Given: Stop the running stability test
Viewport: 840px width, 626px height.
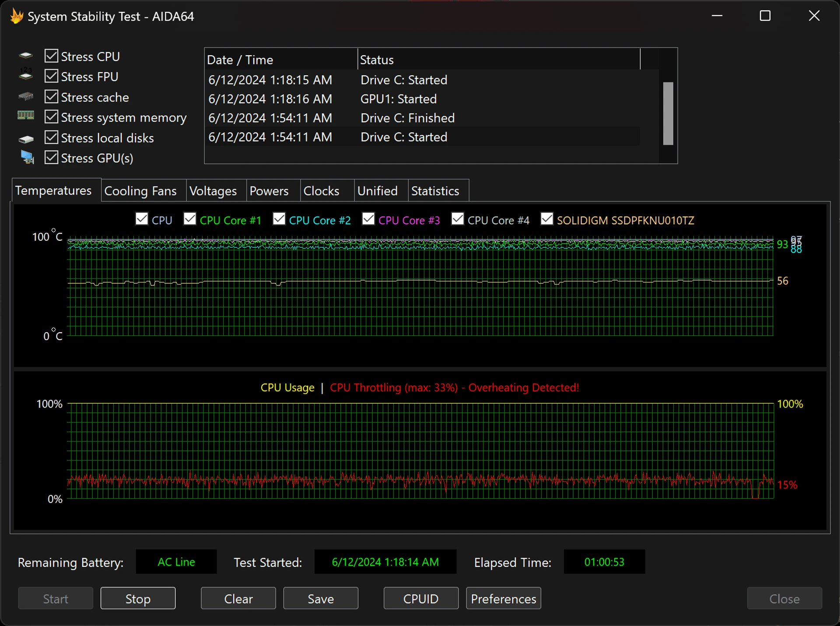Looking at the screenshot, I should [138, 598].
